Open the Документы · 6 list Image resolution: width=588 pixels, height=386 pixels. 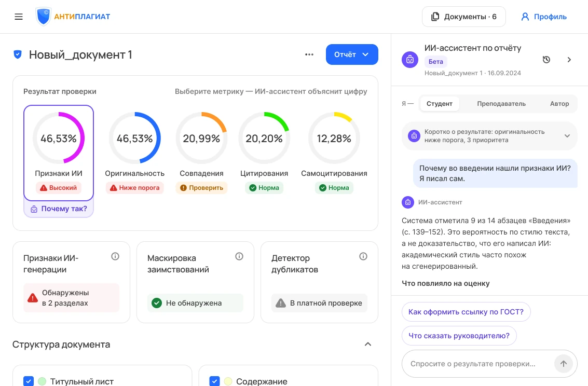pyautogui.click(x=464, y=17)
